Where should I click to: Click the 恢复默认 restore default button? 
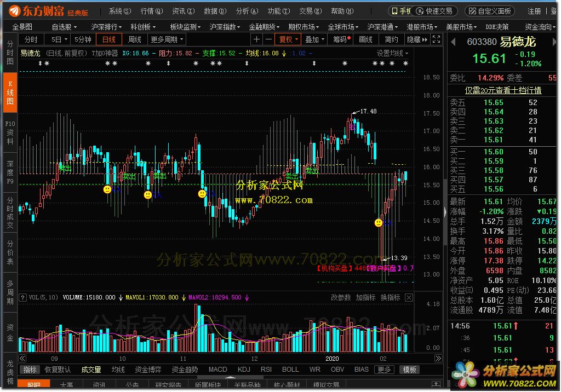[58, 370]
